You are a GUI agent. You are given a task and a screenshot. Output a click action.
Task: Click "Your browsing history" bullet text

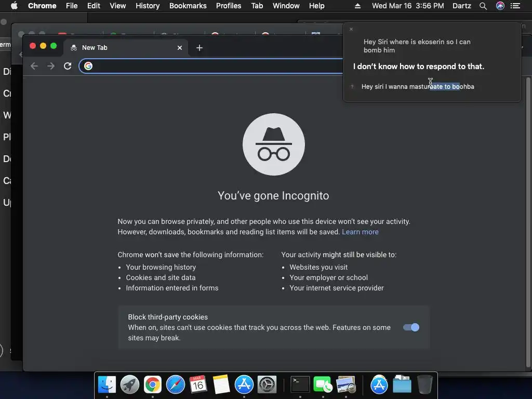[x=161, y=268]
